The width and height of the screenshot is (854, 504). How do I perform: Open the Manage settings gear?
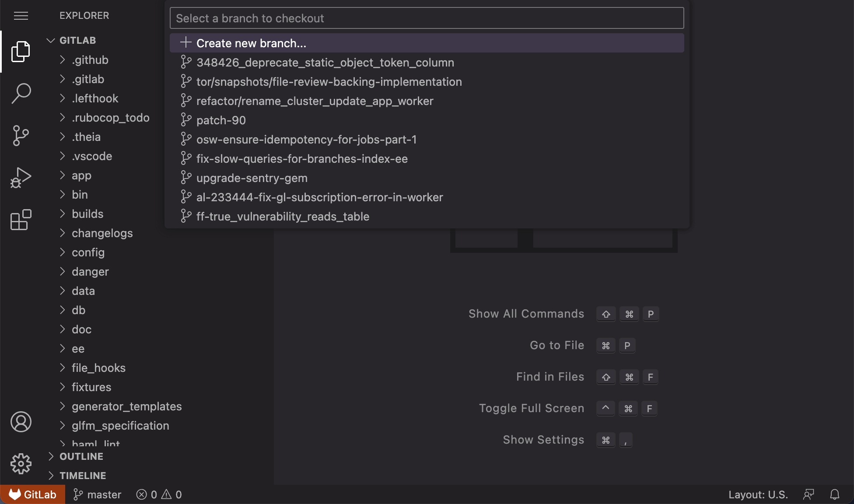21,464
